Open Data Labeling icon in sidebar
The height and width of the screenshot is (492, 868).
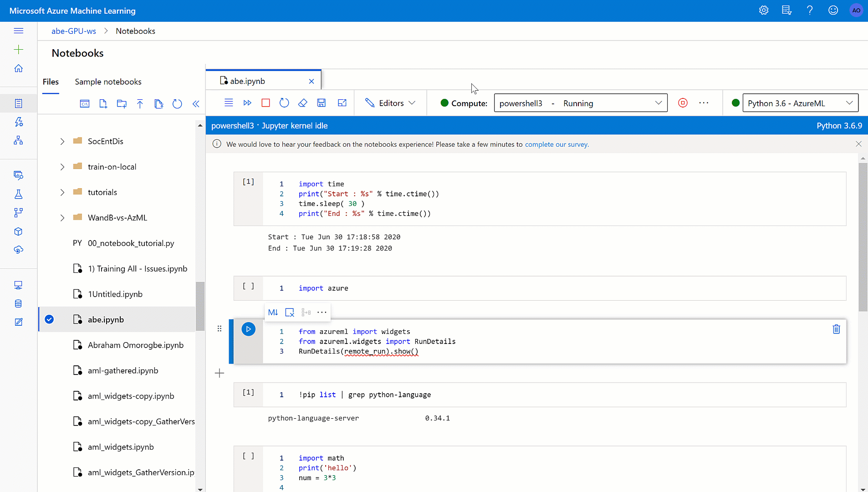point(19,322)
